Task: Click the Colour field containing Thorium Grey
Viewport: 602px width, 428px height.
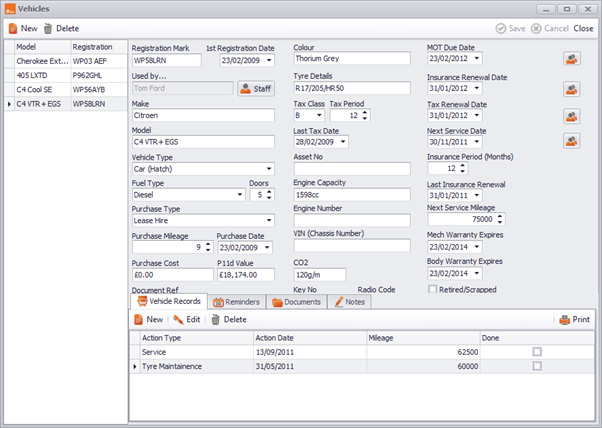Action: coord(352,58)
